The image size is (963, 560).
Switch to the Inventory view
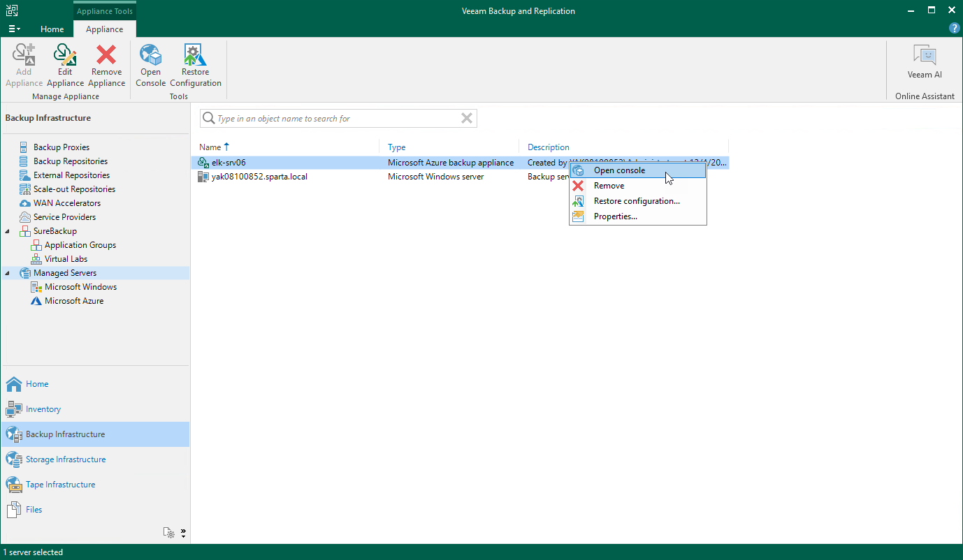[95, 409]
